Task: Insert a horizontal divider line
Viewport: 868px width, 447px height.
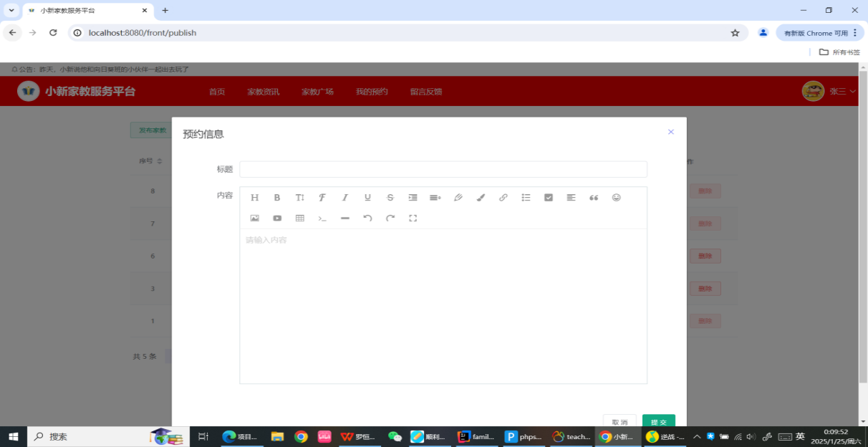Action: 345,218
